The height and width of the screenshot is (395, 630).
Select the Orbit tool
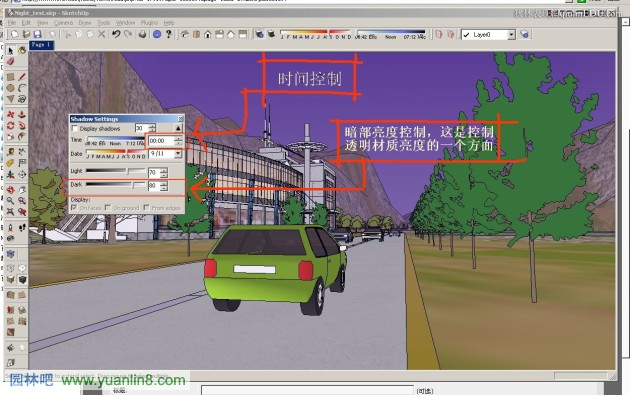[10, 189]
